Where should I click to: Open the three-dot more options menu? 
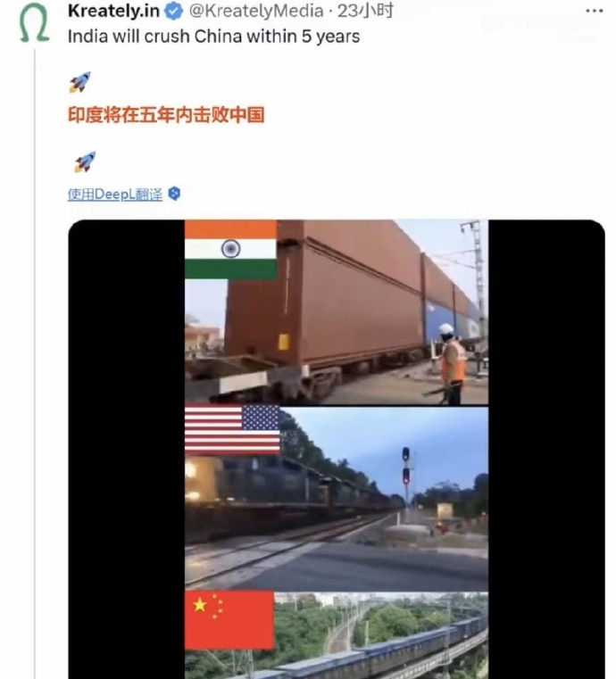595,12
